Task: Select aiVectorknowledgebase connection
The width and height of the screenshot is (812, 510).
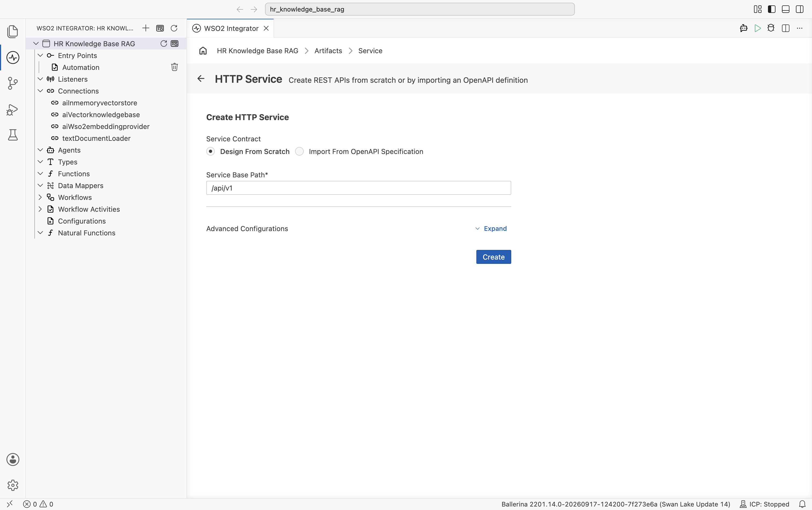Action: click(101, 115)
